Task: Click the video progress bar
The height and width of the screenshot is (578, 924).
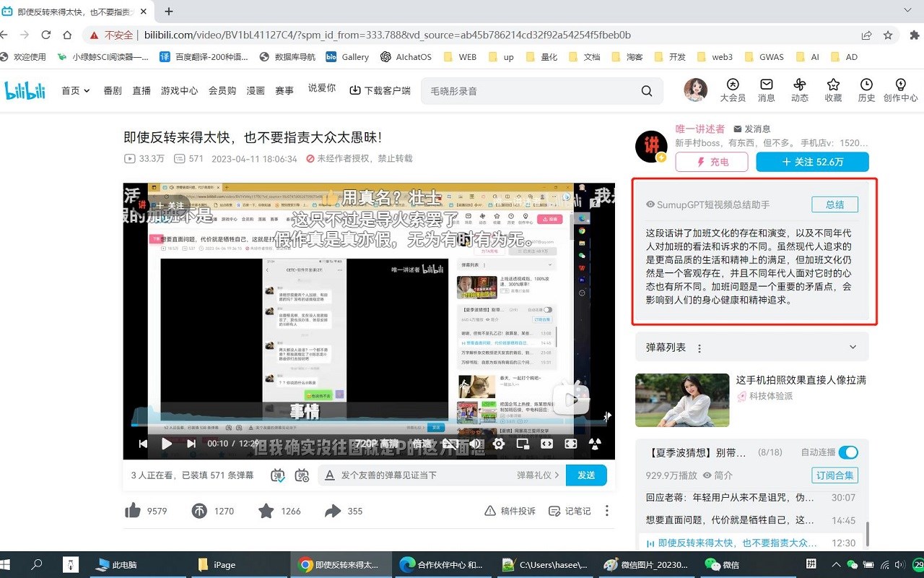Action: (x=368, y=425)
